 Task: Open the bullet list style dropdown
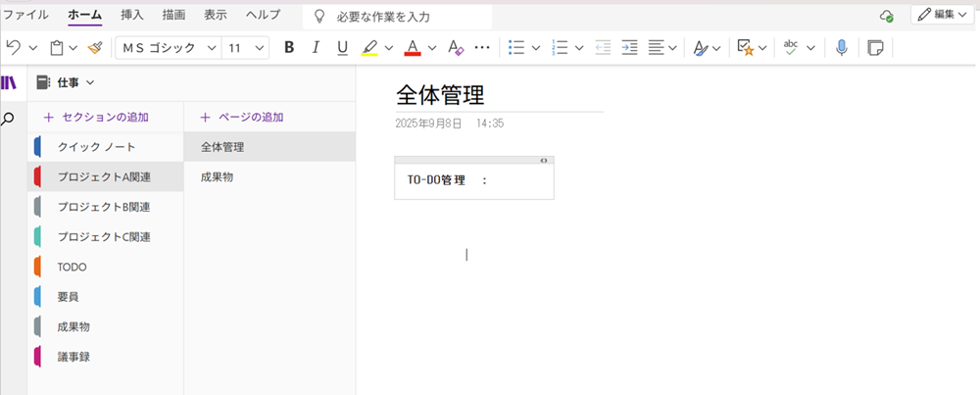[x=536, y=47]
